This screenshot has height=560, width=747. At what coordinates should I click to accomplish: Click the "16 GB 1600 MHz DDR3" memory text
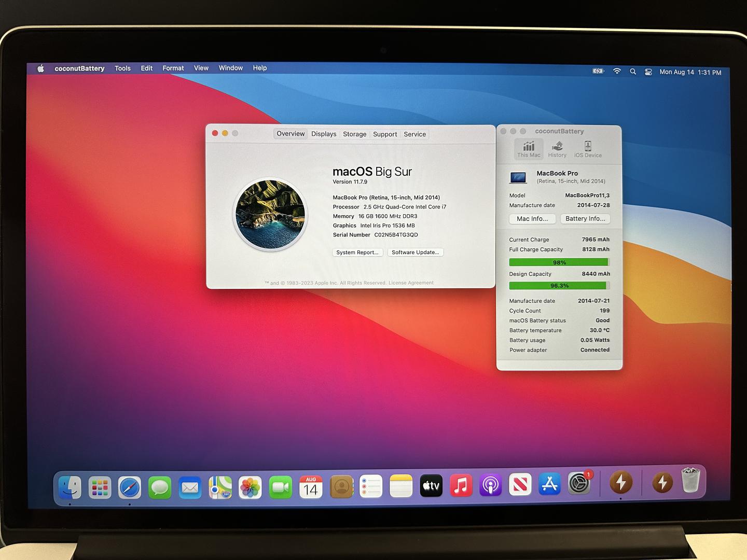coord(388,216)
